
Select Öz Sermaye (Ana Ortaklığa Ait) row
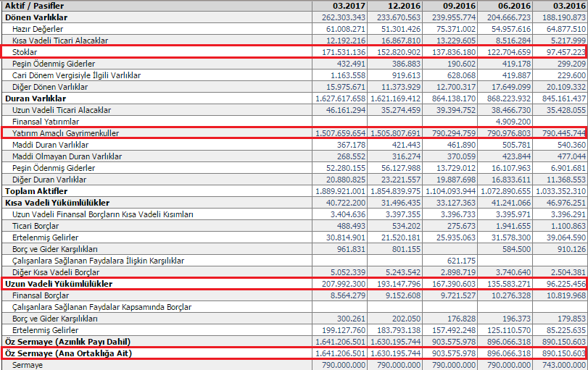tap(294, 353)
